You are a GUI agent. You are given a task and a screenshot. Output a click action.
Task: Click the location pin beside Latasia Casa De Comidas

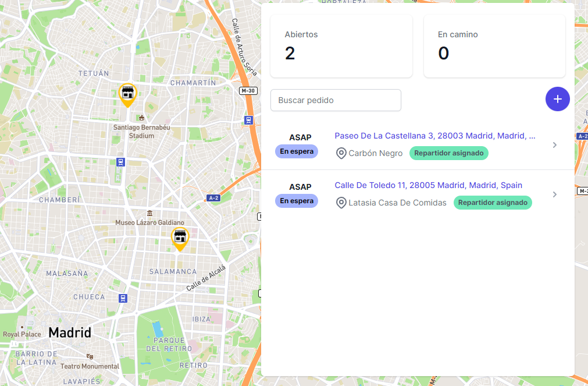[341, 203]
